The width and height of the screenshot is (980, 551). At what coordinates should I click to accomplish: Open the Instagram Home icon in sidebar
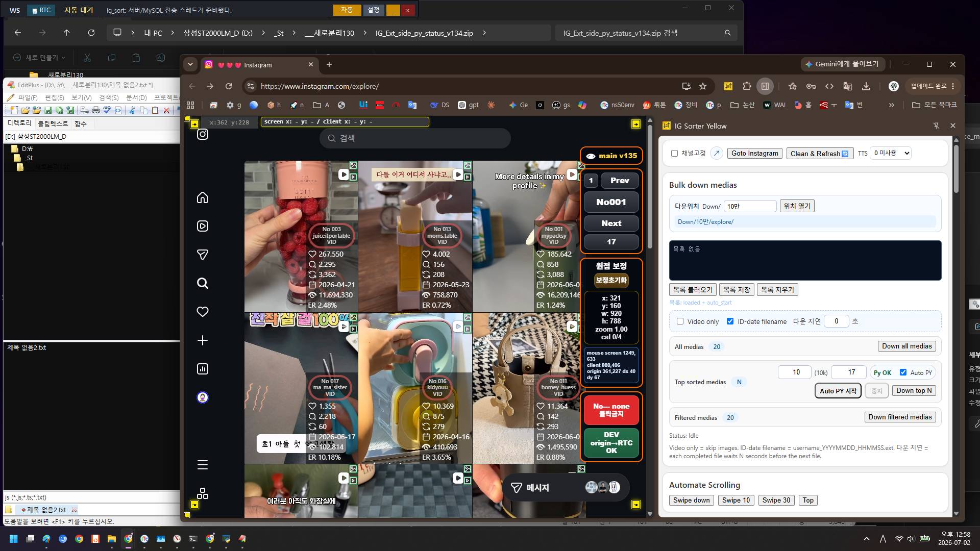click(203, 197)
